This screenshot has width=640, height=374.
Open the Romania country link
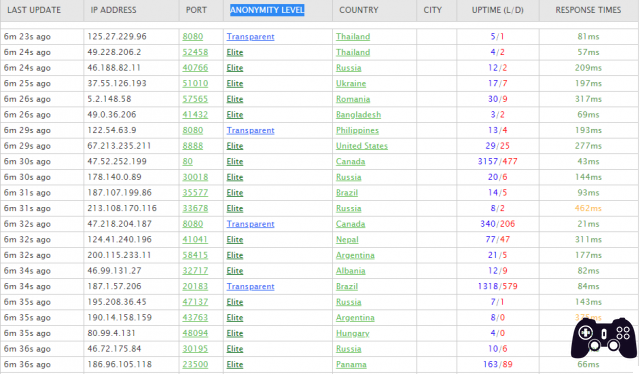(x=353, y=99)
